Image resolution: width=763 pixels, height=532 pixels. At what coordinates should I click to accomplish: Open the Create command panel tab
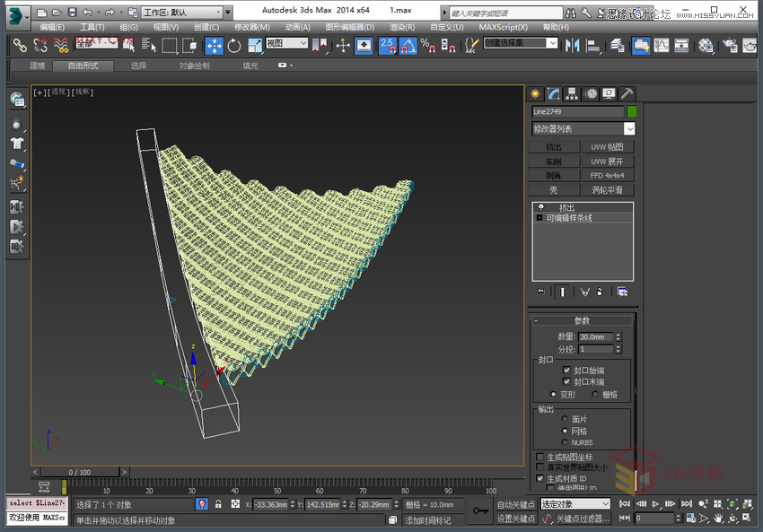(535, 93)
